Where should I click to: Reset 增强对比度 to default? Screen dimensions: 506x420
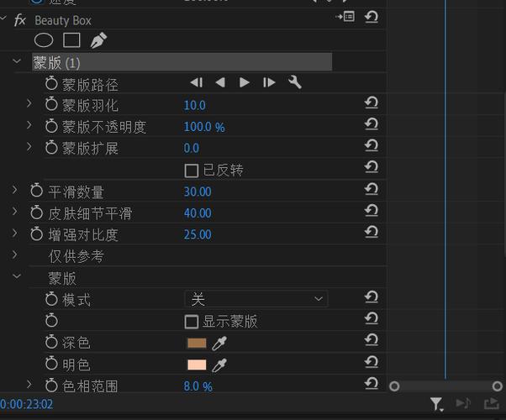click(x=372, y=232)
